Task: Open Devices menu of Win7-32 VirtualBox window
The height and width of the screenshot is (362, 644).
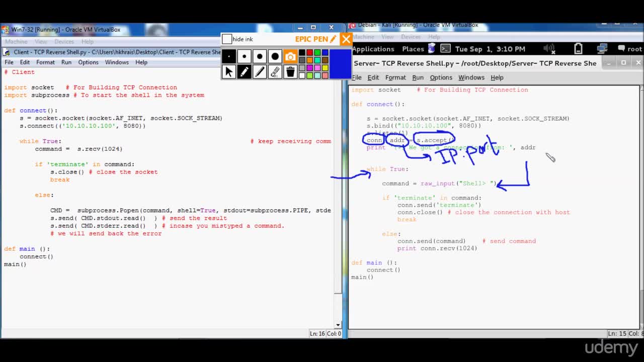Action: (x=64, y=41)
